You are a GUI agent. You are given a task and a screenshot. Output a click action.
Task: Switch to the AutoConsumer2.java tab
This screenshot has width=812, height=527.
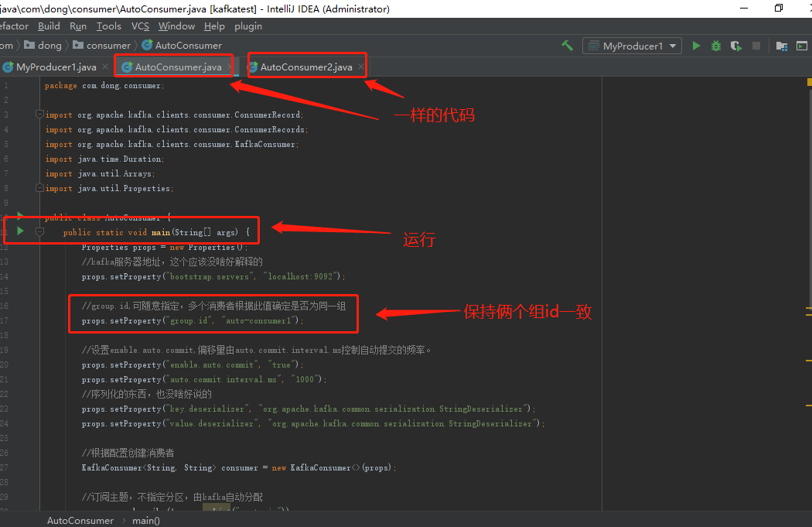(x=306, y=67)
